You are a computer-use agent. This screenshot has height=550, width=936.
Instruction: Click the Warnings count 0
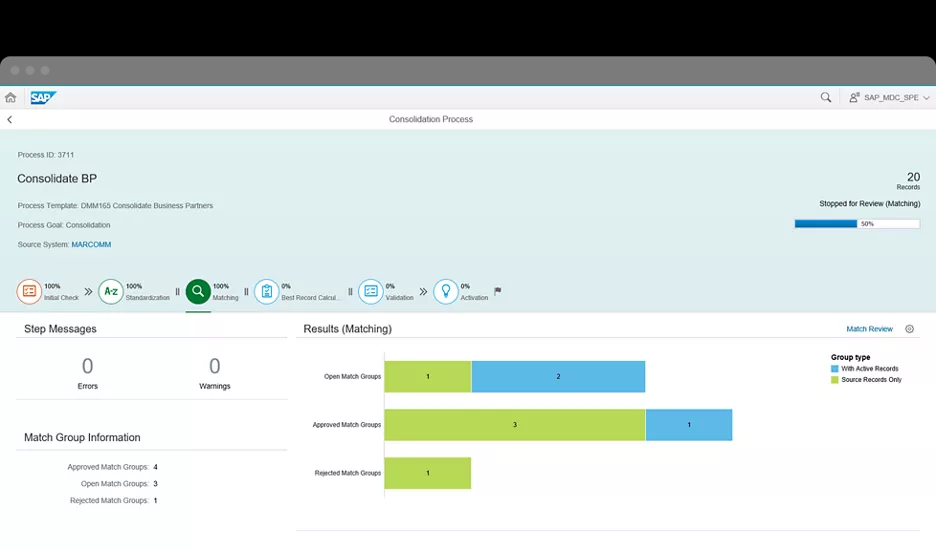(x=214, y=365)
